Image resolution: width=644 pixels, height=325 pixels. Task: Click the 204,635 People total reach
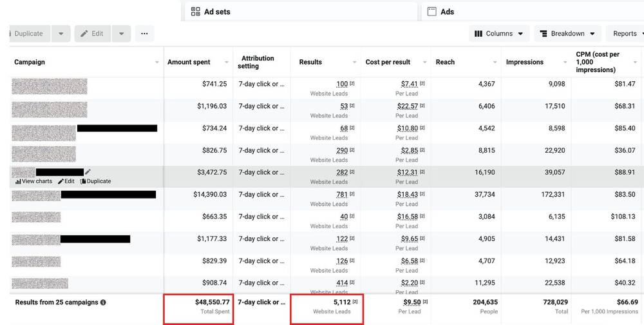[x=485, y=302]
